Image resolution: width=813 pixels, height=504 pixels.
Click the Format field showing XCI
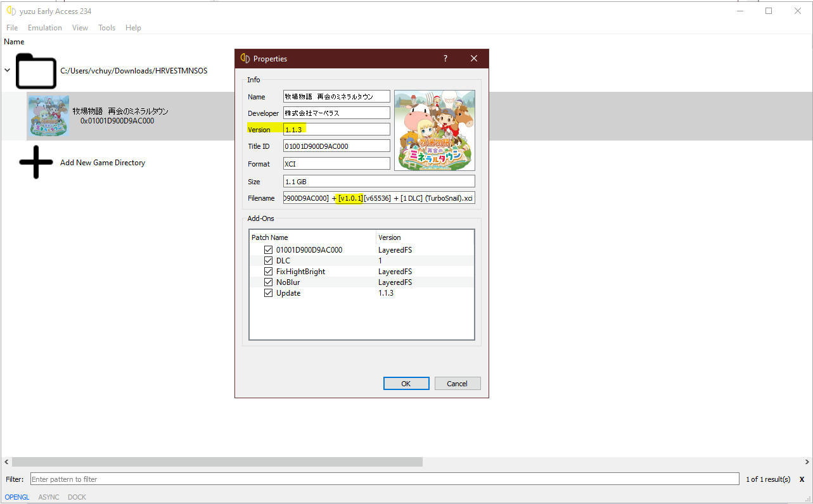click(336, 163)
